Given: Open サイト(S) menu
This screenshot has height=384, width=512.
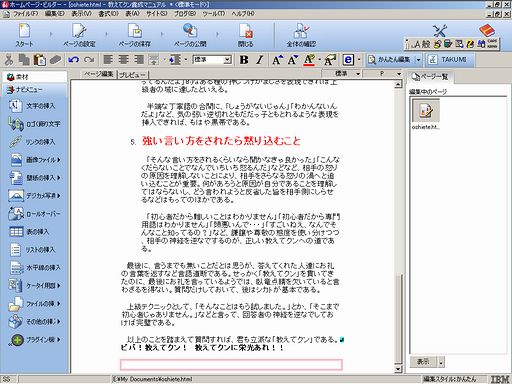Looking at the screenshot, I should 157,14.
